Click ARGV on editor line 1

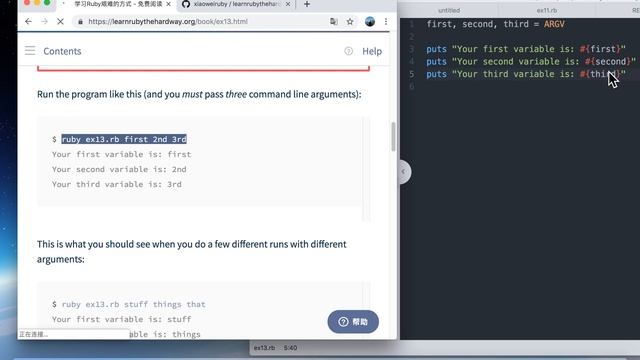[554, 24]
